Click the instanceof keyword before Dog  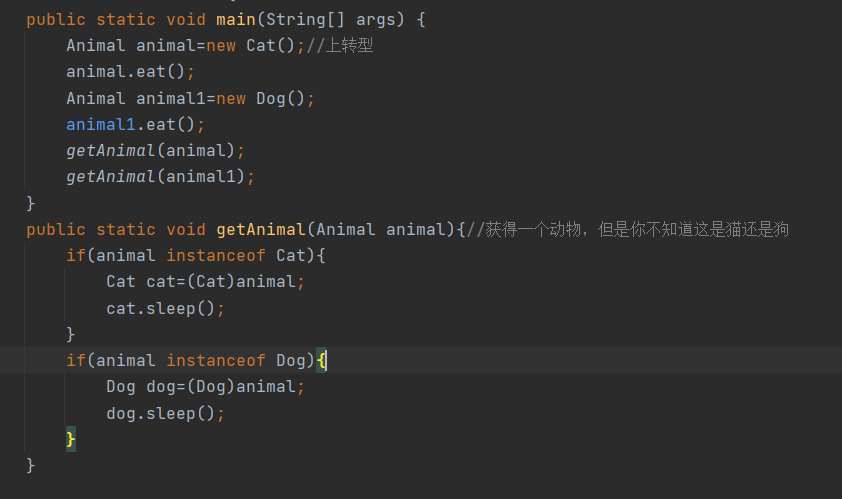[x=215, y=360]
